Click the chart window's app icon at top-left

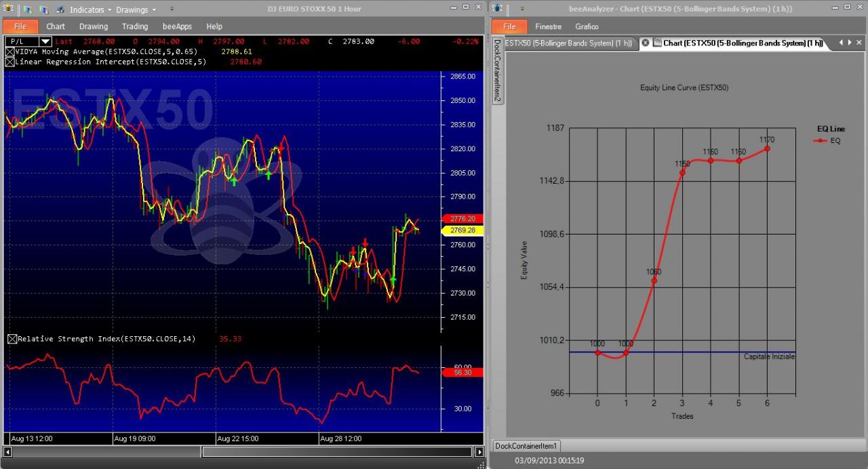[x=9, y=9]
